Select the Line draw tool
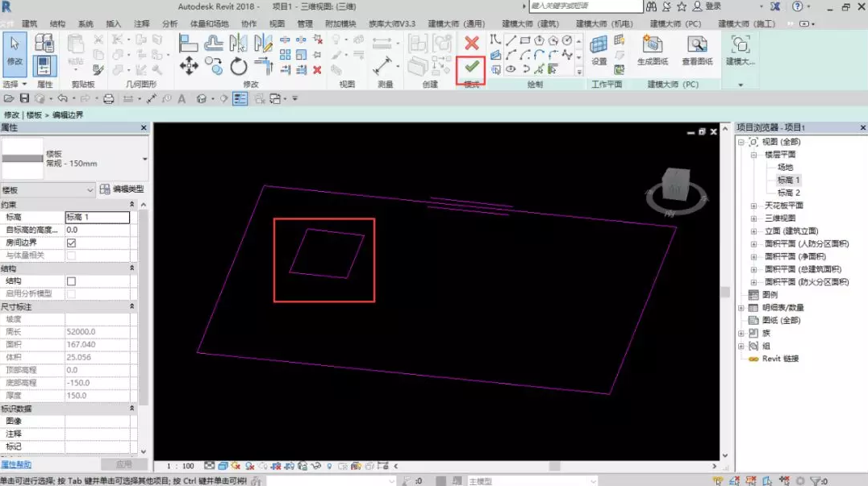This screenshot has height=486, width=868. coord(511,40)
